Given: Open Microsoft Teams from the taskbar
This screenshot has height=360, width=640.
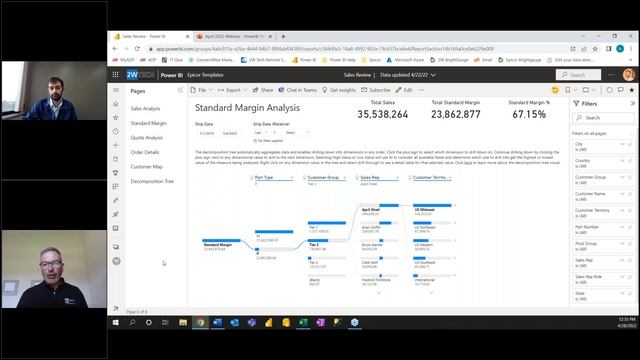Looking at the screenshot, I should pos(251,322).
